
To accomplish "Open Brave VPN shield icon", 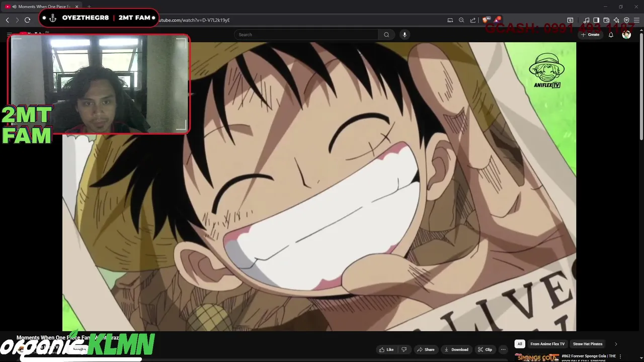I will click(x=626, y=20).
